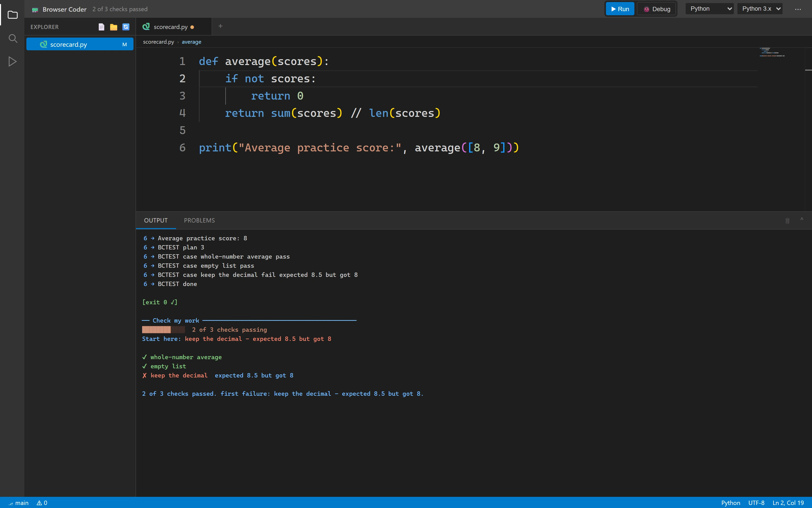
Task: Click the Ln 2, Col 19 status entry
Action: pyautogui.click(x=788, y=503)
